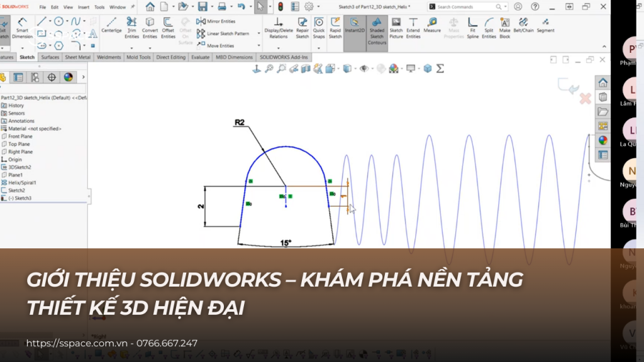
Task: Switch to the Sheet Metal tab
Action: coord(77,57)
